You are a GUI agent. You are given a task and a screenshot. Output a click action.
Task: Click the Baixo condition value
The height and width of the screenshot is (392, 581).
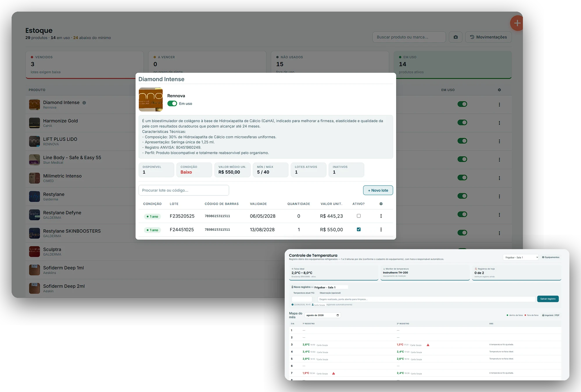[186, 172]
